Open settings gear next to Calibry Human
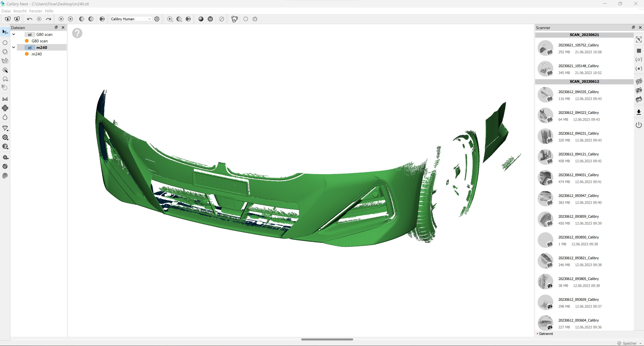 [x=157, y=19]
